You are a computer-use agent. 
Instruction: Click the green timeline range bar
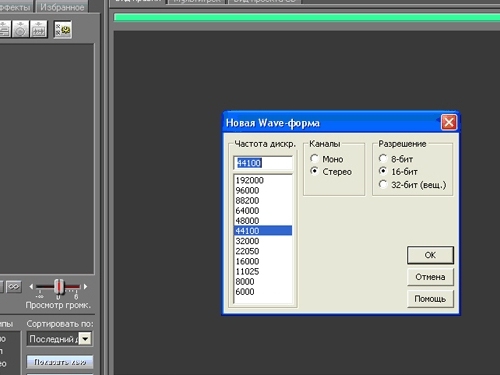coord(307,17)
